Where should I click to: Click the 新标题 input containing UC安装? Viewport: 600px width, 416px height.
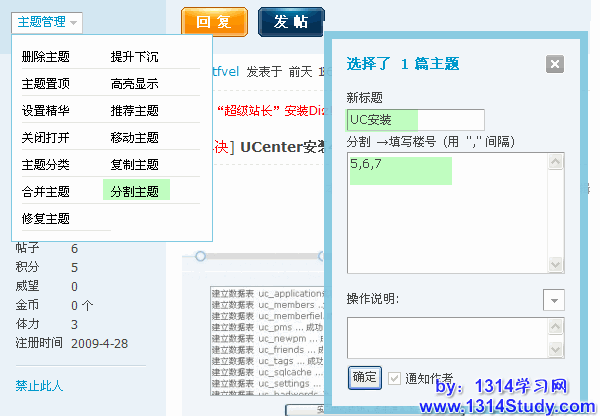tap(414, 120)
